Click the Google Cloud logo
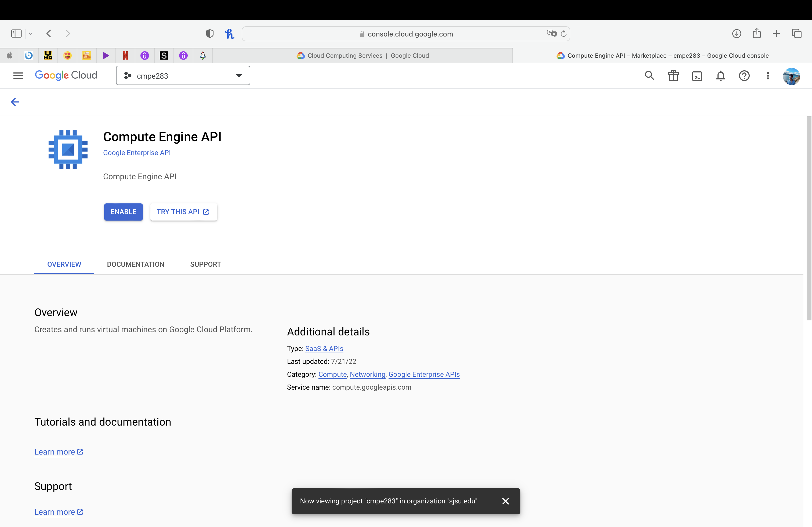812x527 pixels. click(x=66, y=75)
